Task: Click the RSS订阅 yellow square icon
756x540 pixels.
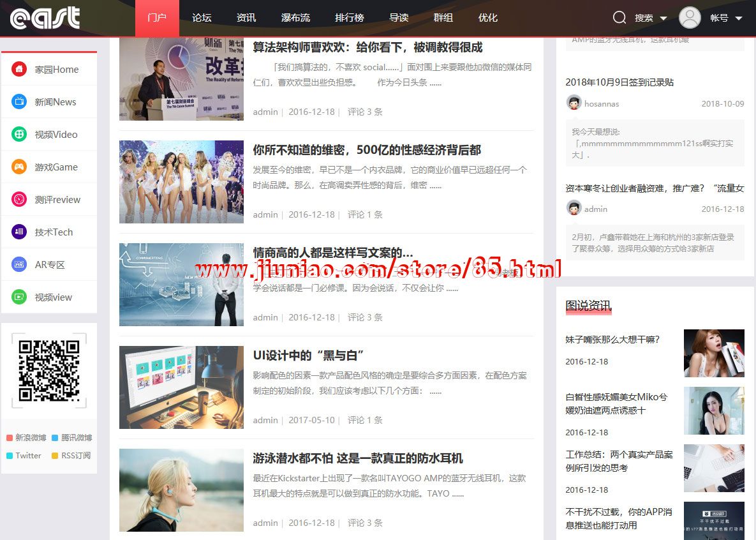Action: pyautogui.click(x=55, y=456)
